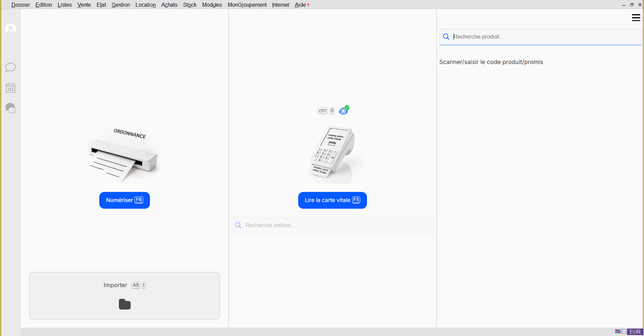This screenshot has height=336, width=644.
Task: Open the Vente menu
Action: [x=84, y=5]
